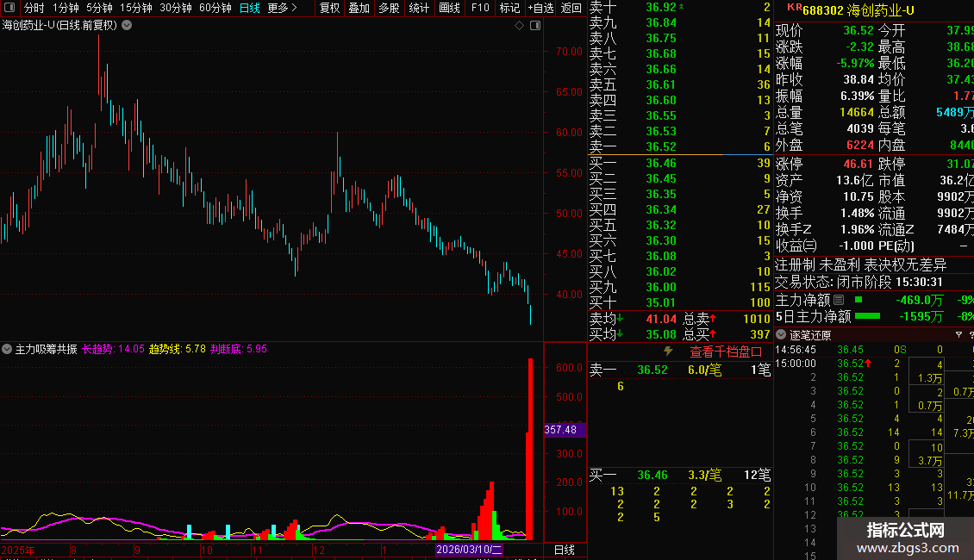
Task: Click the 现价 36.52 value
Action: click(858, 30)
